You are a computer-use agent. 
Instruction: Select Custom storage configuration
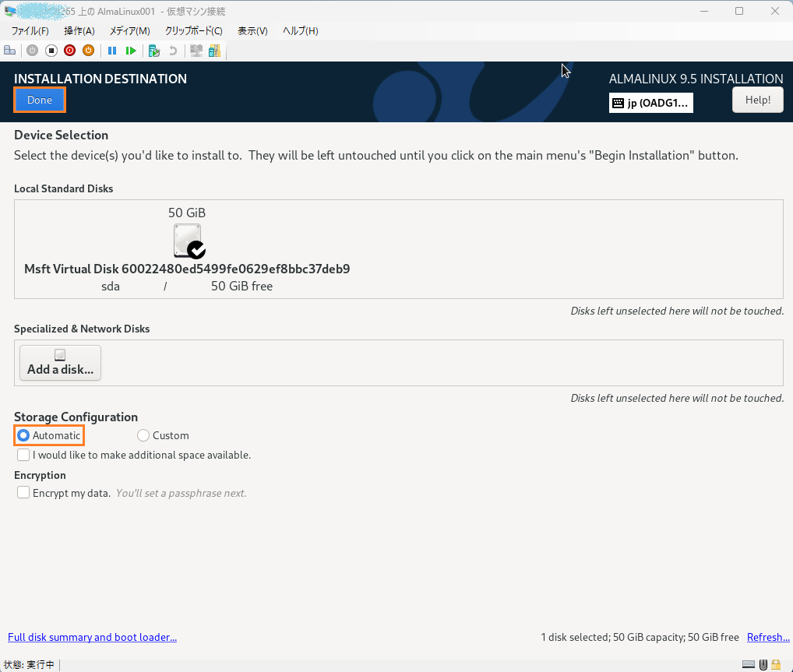pos(163,435)
